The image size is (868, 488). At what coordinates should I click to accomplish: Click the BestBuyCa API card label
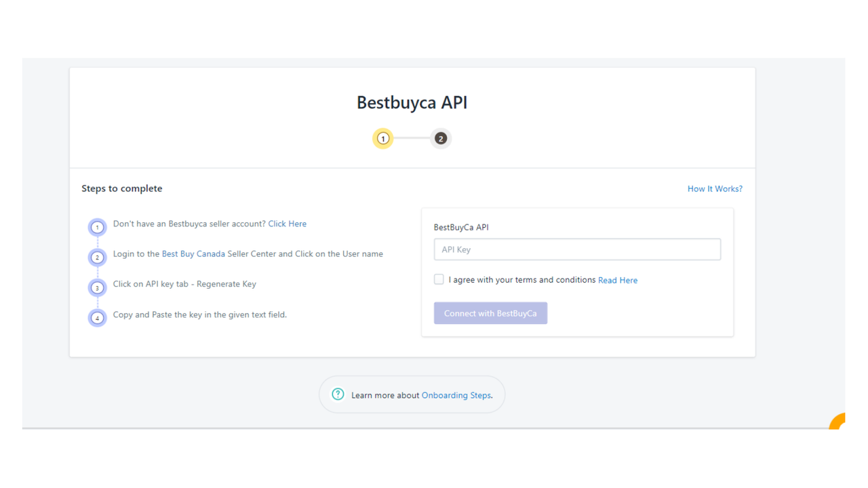(461, 227)
